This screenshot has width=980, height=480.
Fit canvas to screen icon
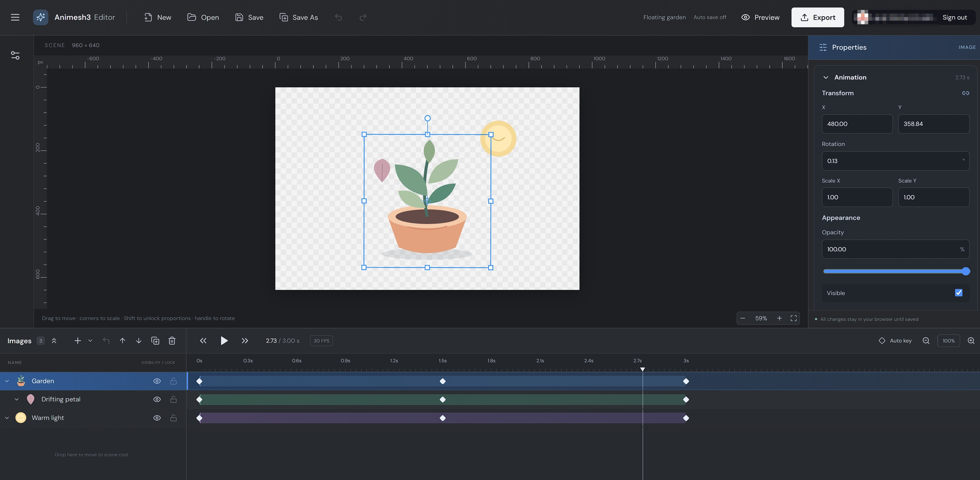[x=794, y=318]
